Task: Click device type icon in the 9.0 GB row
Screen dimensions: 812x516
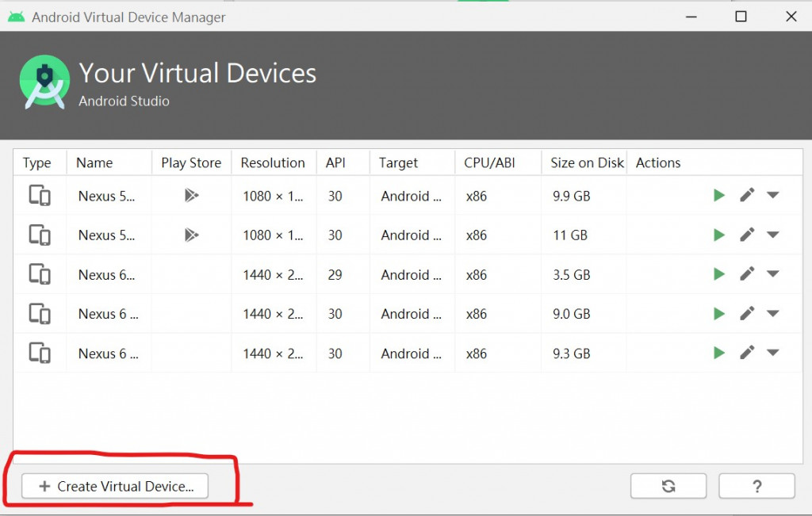Action: click(40, 314)
